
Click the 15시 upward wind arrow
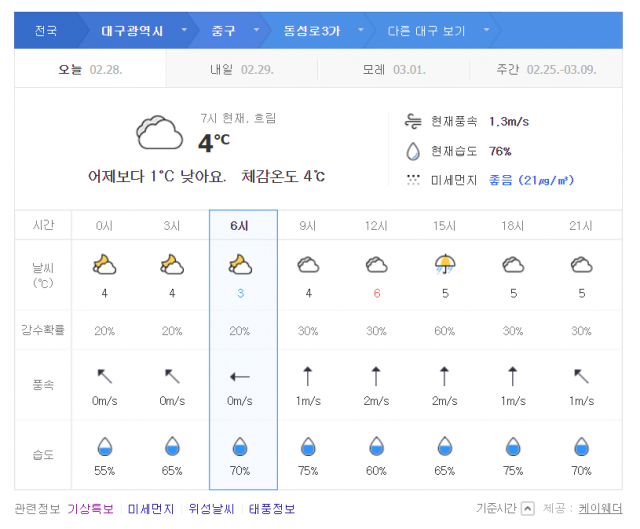tap(444, 376)
